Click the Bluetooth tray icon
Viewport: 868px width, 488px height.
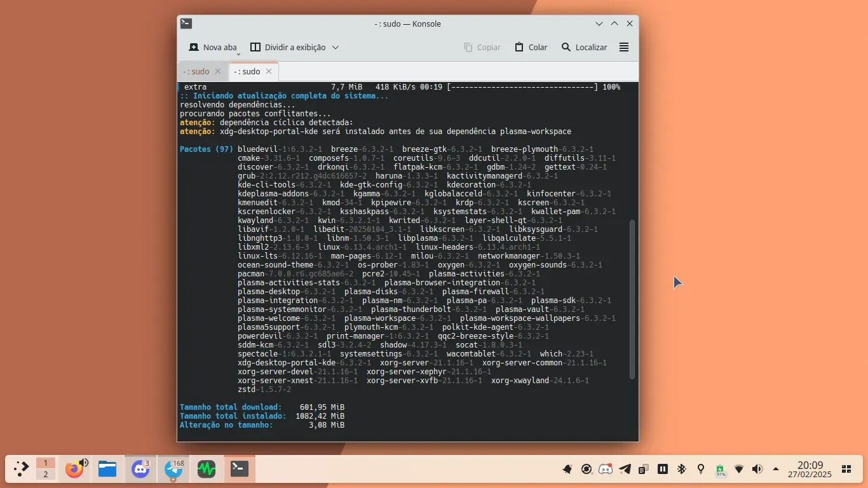pyautogui.click(x=681, y=469)
